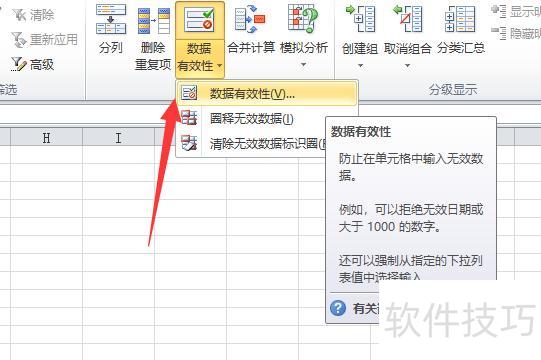Viewport: 541px width, 360px height.
Task: Select column I header
Action: coord(118,138)
